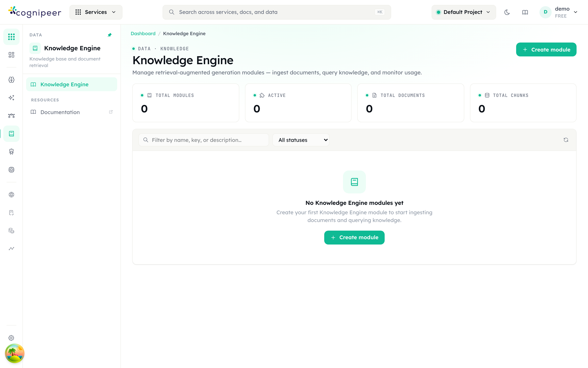Image resolution: width=588 pixels, height=368 pixels.
Task: Click the Knowledge Engine panel header icon
Action: pos(35,48)
